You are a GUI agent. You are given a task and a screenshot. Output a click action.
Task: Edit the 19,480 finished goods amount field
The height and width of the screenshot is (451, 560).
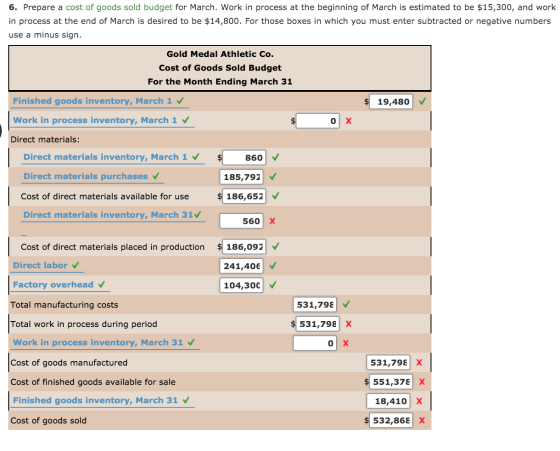click(x=391, y=102)
